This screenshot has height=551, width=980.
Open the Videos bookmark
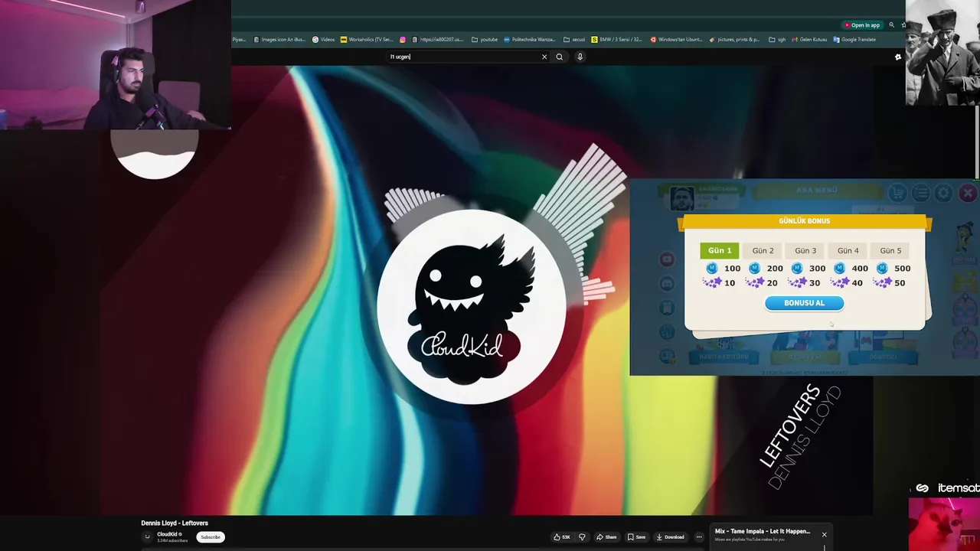[323, 40]
